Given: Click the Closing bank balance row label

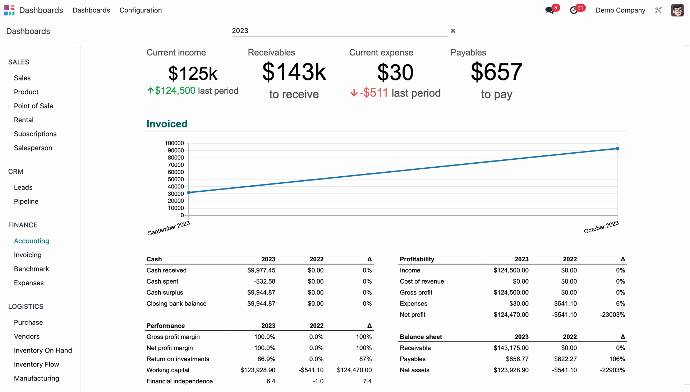Looking at the screenshot, I should pos(176,304).
